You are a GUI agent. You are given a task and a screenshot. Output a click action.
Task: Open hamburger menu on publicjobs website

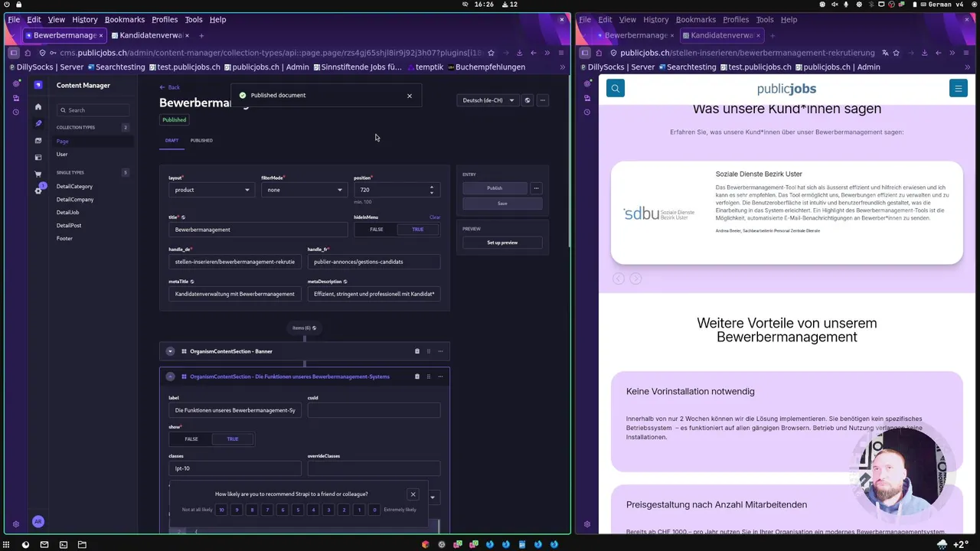958,89
